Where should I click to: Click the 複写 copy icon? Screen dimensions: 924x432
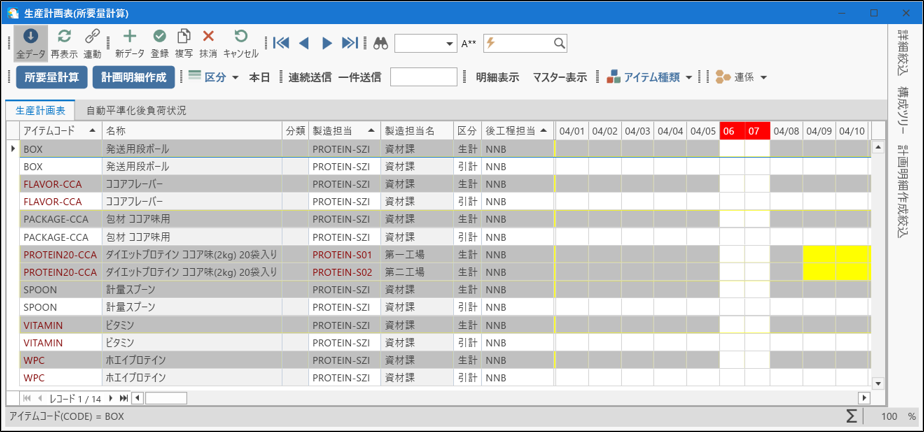[184, 37]
